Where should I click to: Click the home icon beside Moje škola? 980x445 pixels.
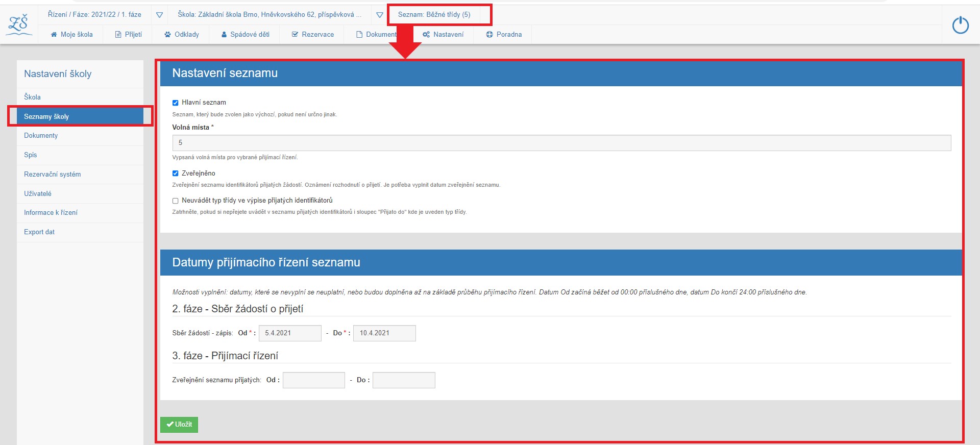click(x=54, y=35)
